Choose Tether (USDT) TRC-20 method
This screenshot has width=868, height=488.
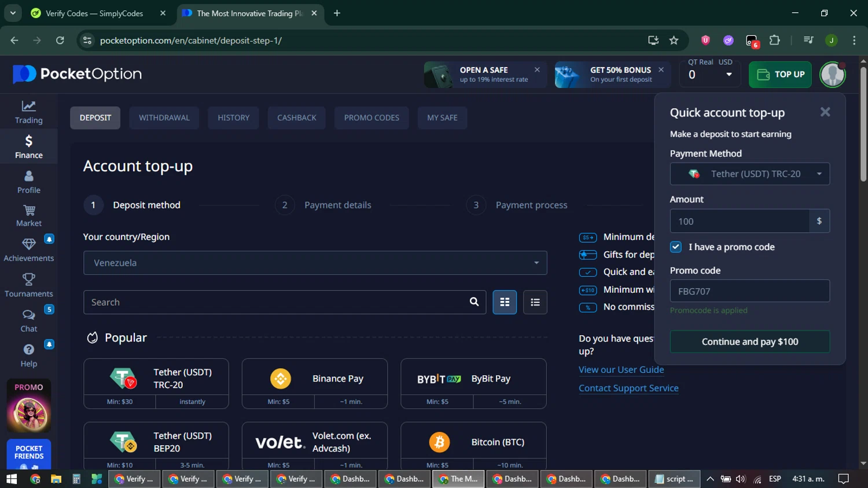click(x=156, y=383)
